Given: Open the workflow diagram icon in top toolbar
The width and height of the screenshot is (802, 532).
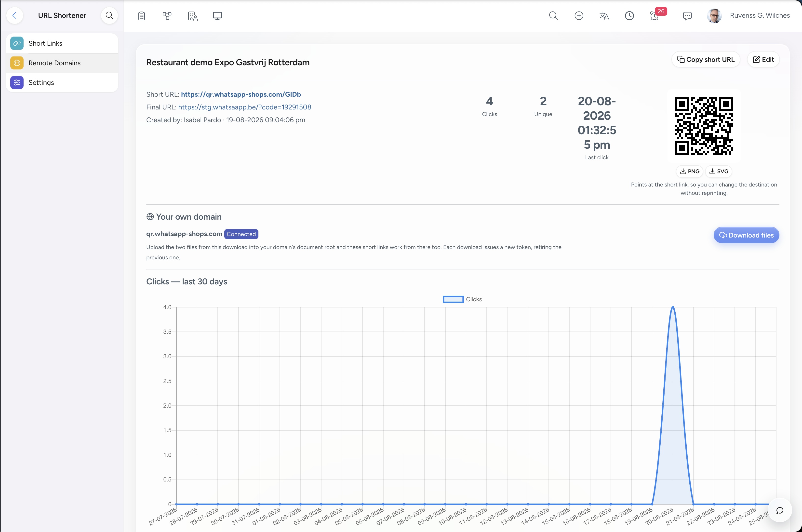Looking at the screenshot, I should click(167, 16).
